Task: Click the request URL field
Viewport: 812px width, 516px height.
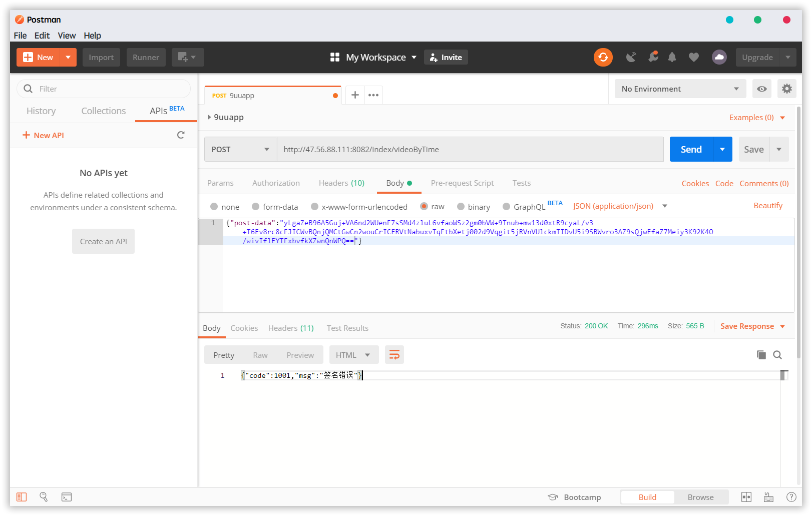Action: pos(470,149)
